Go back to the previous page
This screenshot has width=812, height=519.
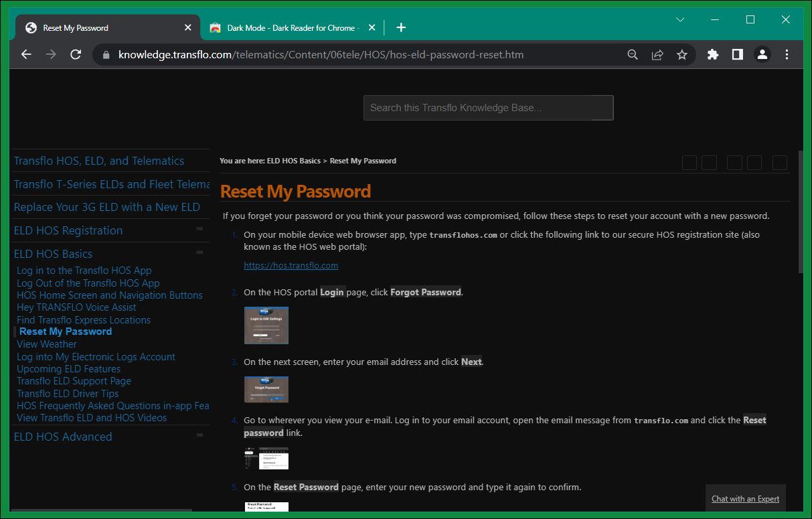pos(27,55)
